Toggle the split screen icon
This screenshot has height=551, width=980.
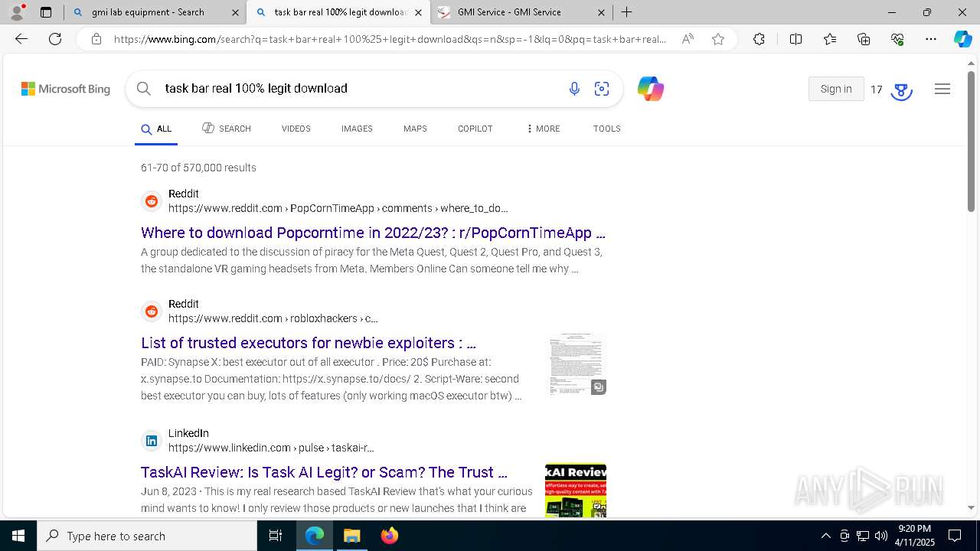tap(795, 39)
